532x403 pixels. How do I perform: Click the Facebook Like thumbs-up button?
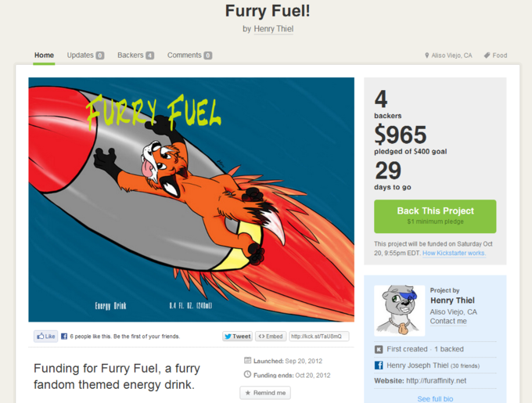pyautogui.click(x=46, y=336)
